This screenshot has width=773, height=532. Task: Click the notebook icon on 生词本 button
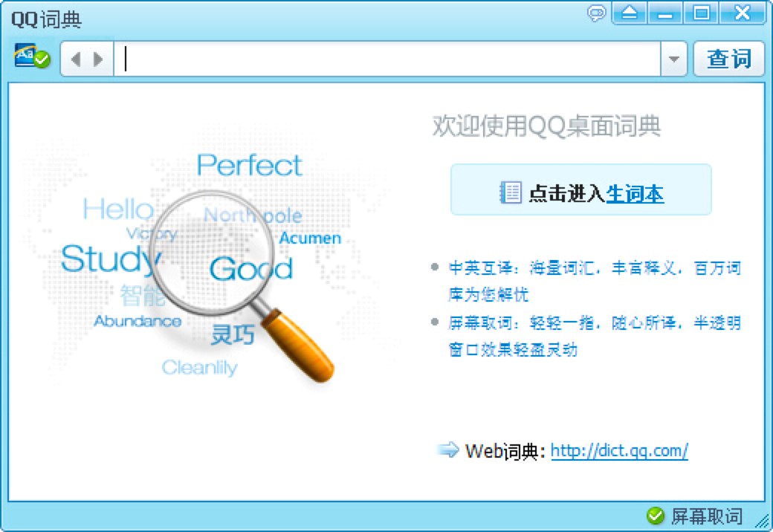(509, 192)
